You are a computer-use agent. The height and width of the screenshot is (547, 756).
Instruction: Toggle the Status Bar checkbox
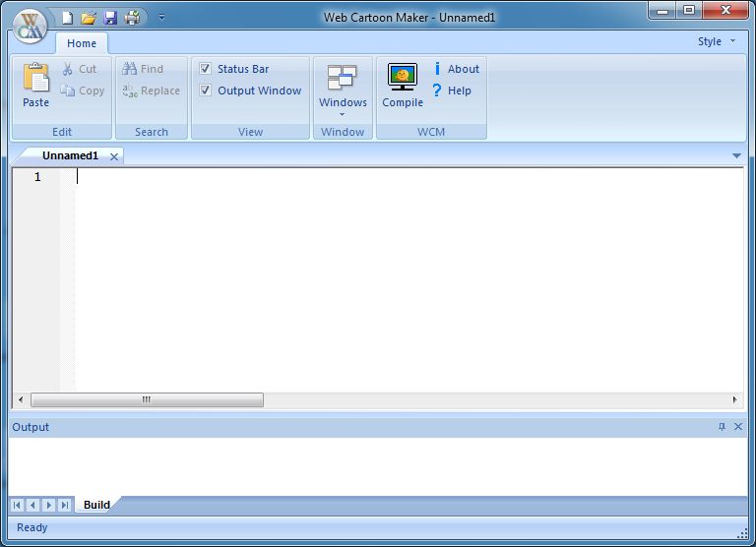[205, 69]
